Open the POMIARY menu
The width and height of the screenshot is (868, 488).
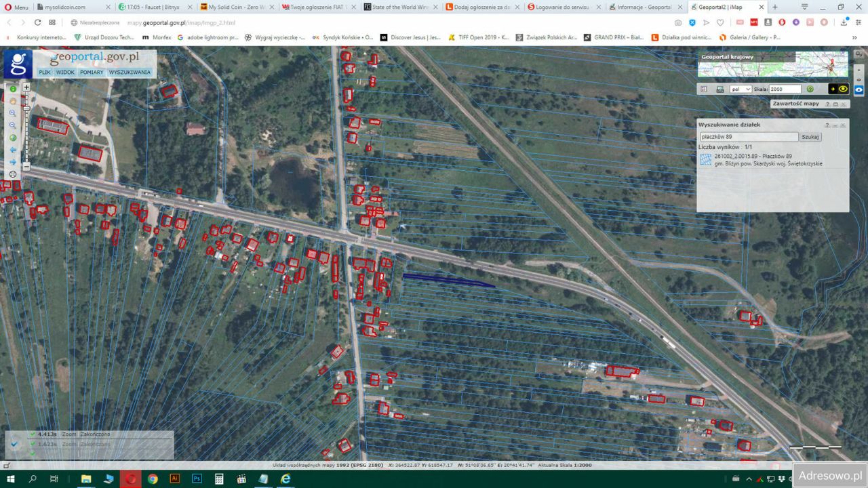[x=92, y=72]
